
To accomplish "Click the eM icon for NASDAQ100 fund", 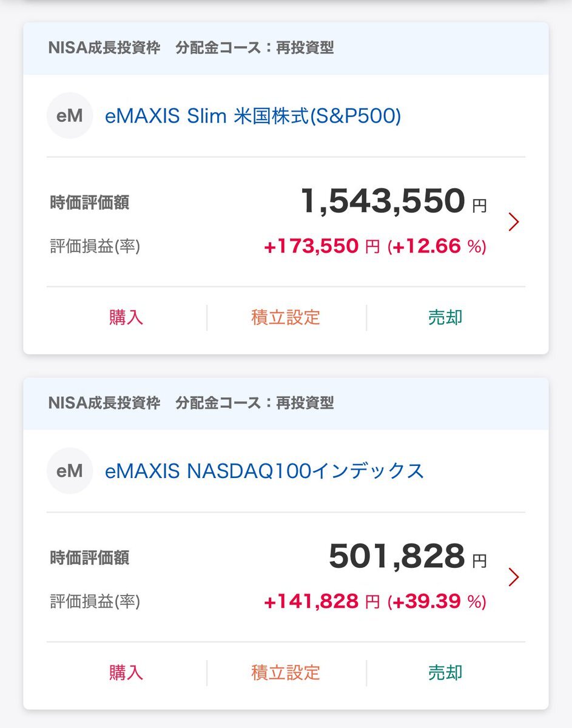I will pyautogui.click(x=70, y=471).
